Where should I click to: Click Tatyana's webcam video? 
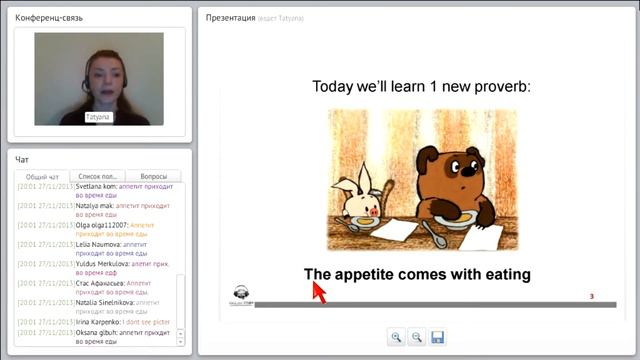[99, 79]
